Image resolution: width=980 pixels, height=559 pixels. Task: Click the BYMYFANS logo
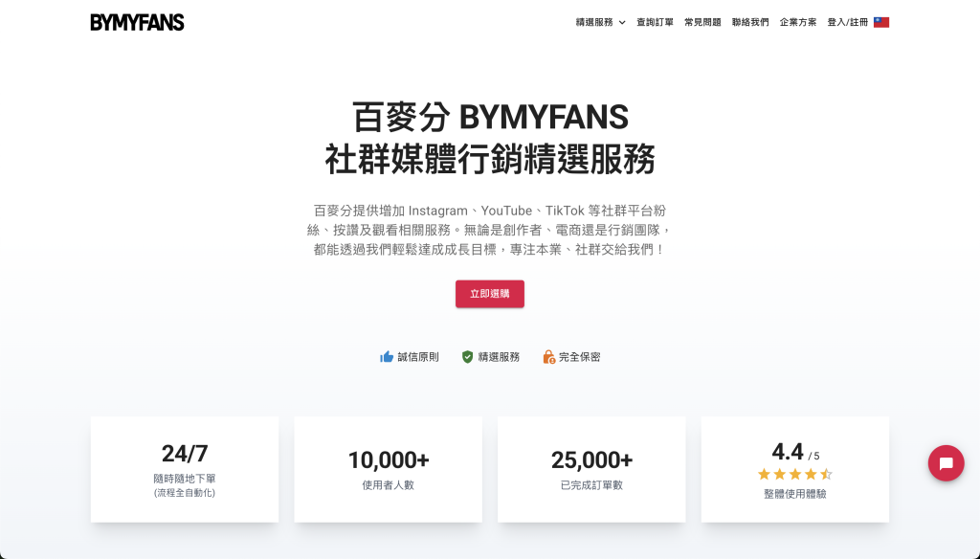(x=137, y=23)
